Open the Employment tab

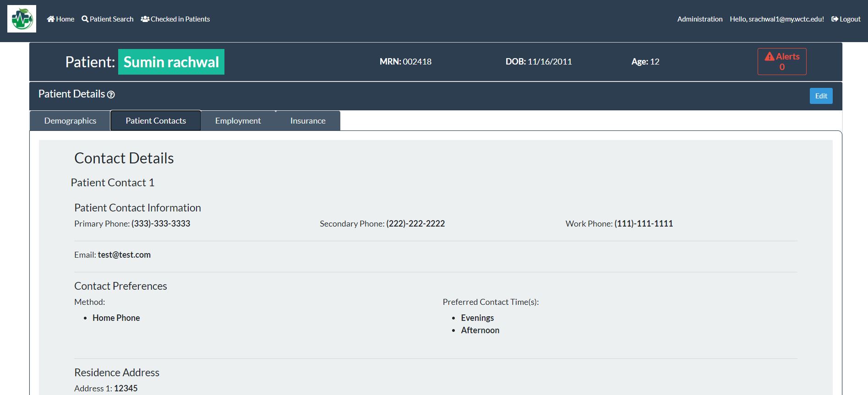tap(238, 121)
